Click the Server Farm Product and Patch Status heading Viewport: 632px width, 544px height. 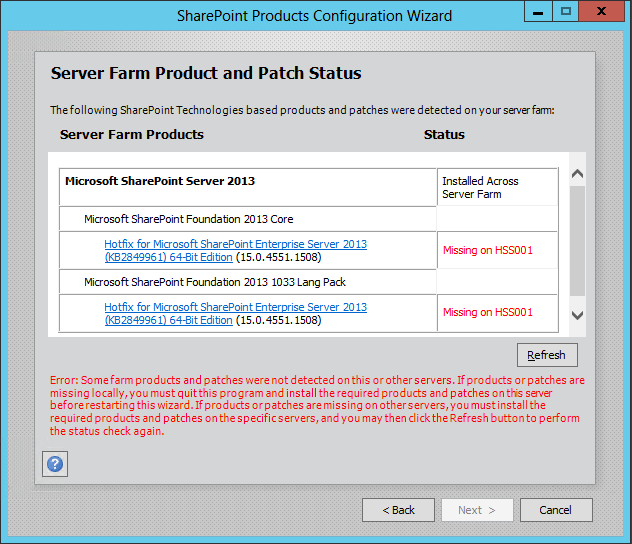tap(206, 73)
